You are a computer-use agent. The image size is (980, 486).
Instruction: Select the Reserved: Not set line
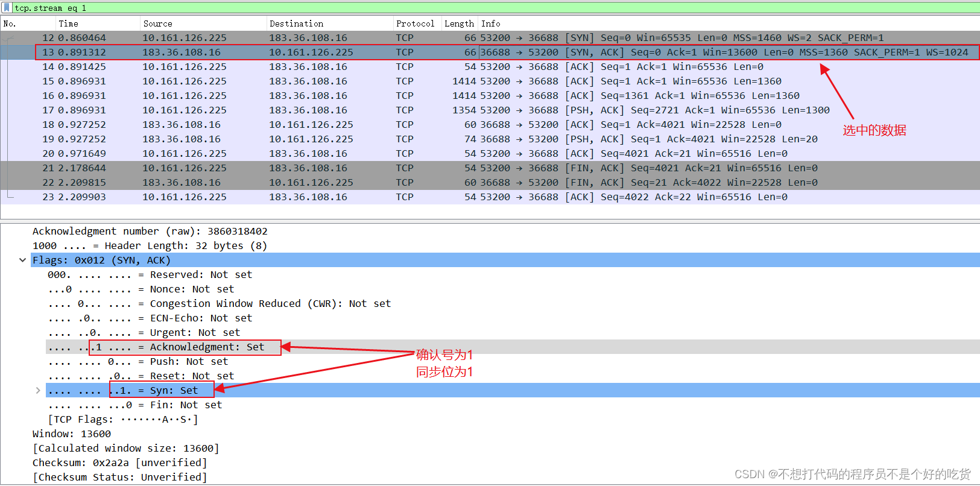[x=150, y=275]
